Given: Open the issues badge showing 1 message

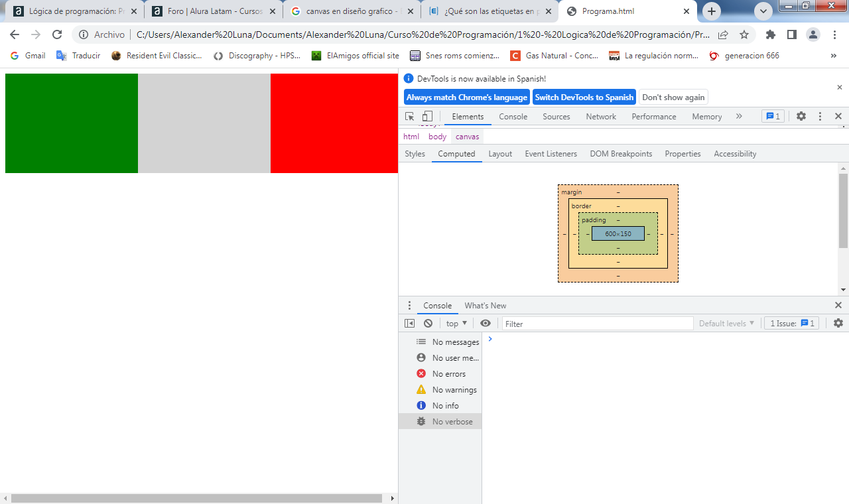Looking at the screenshot, I should pos(773,116).
